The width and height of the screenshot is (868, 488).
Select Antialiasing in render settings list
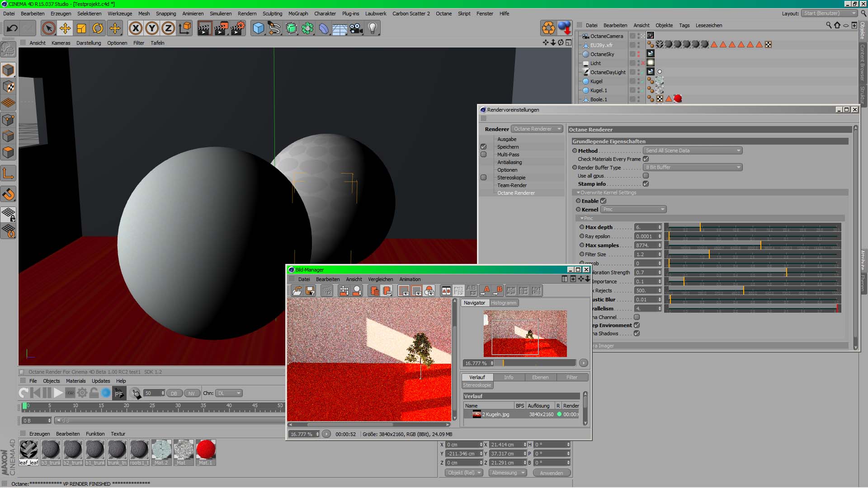(509, 162)
